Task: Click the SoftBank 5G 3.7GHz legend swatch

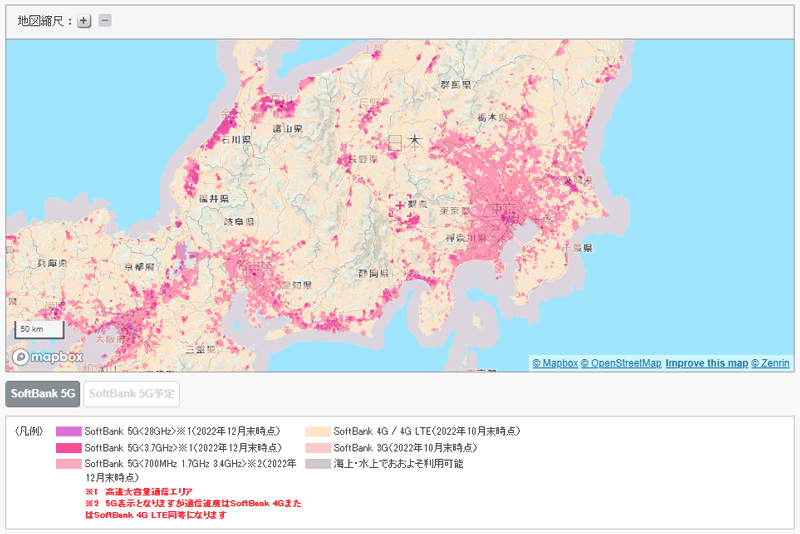Action: (x=69, y=448)
